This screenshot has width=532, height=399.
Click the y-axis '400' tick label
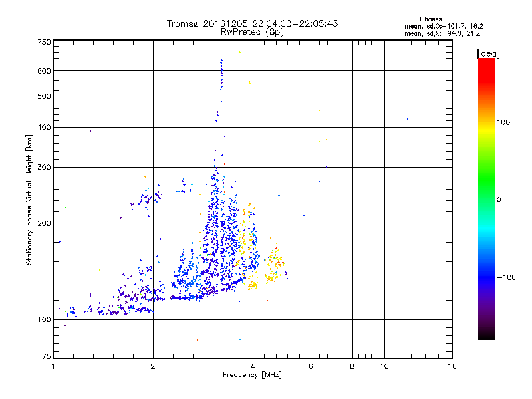44,127
